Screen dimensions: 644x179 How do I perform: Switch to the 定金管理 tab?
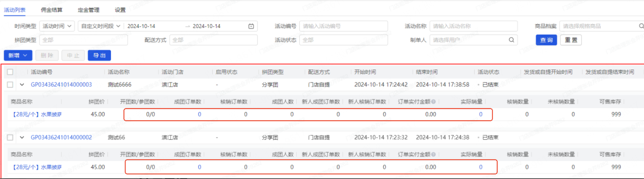point(89,10)
